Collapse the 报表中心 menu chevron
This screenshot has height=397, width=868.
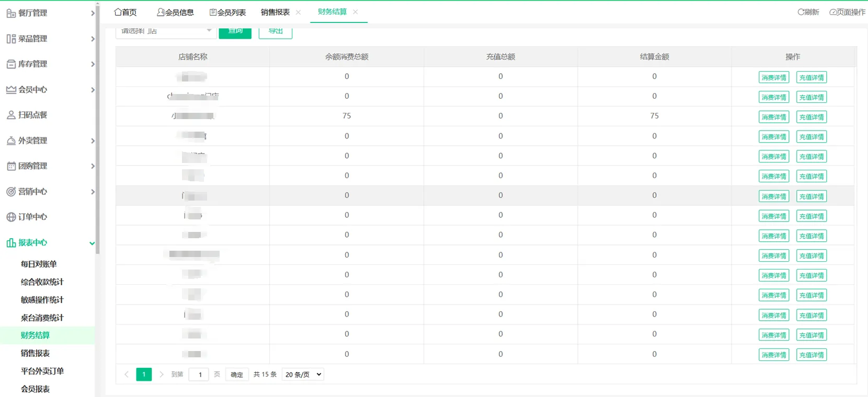point(92,243)
